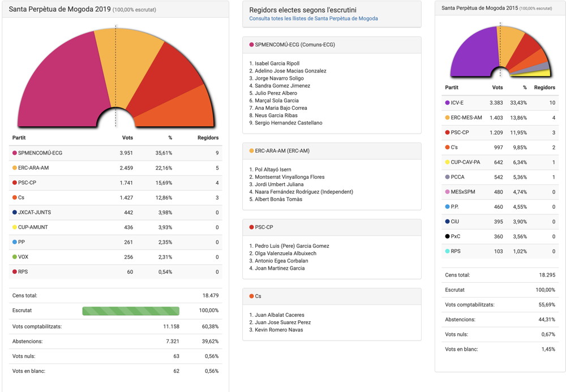This screenshot has width=566, height=392.
Task: Click the pink MESxSPM color dot
Action: [x=448, y=192]
